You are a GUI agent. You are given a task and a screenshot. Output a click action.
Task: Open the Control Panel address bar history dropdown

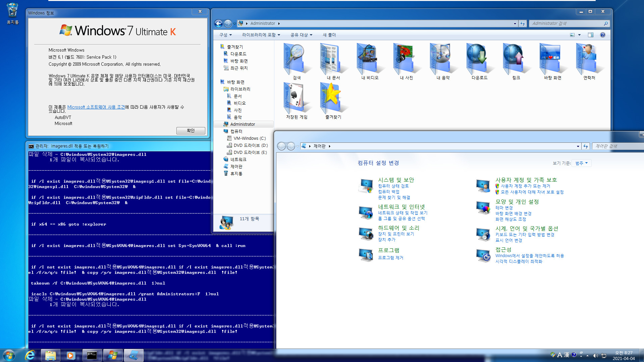click(578, 146)
